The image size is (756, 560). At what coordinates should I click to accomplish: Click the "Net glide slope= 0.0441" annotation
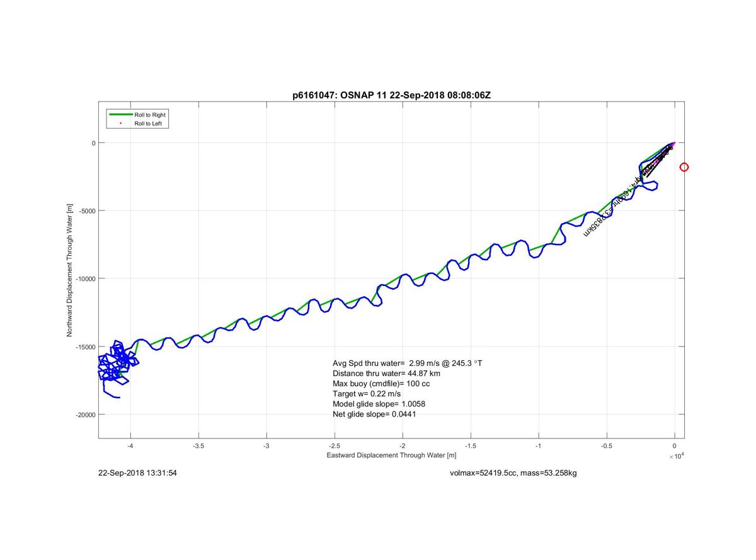(x=374, y=414)
